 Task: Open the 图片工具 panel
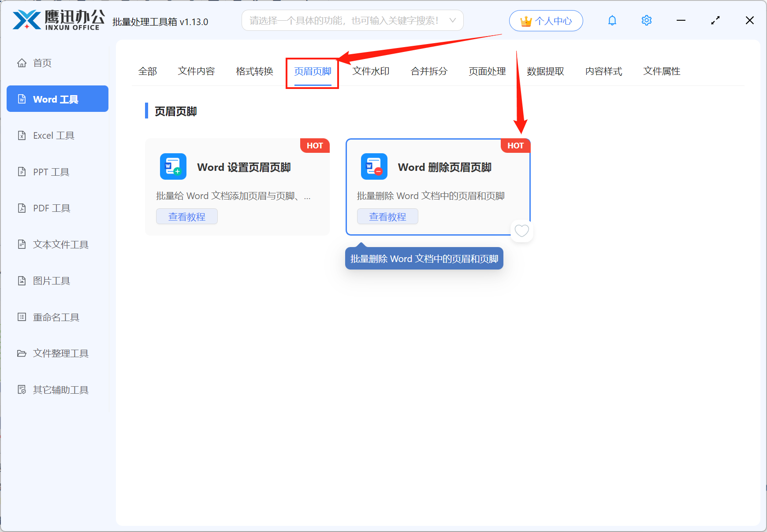click(x=52, y=281)
